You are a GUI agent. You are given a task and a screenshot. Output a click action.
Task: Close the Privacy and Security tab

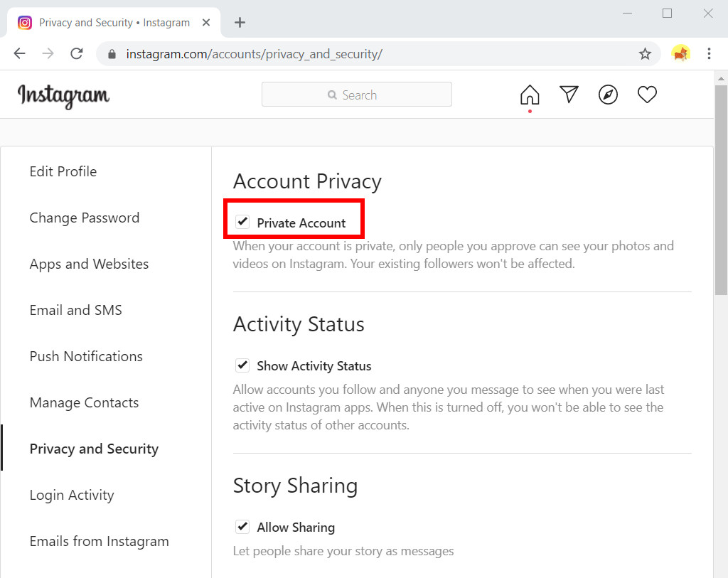[206, 22]
